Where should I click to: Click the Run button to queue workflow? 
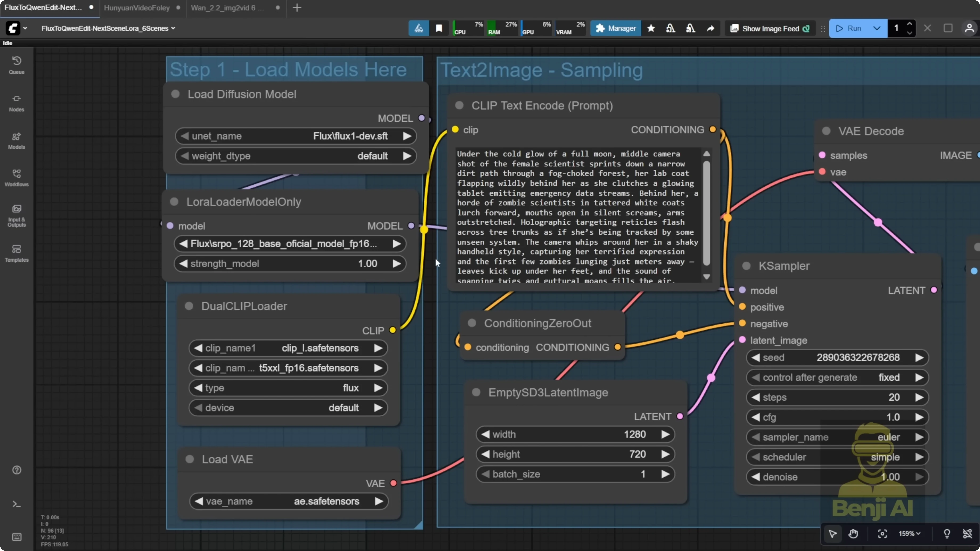pyautogui.click(x=852, y=28)
